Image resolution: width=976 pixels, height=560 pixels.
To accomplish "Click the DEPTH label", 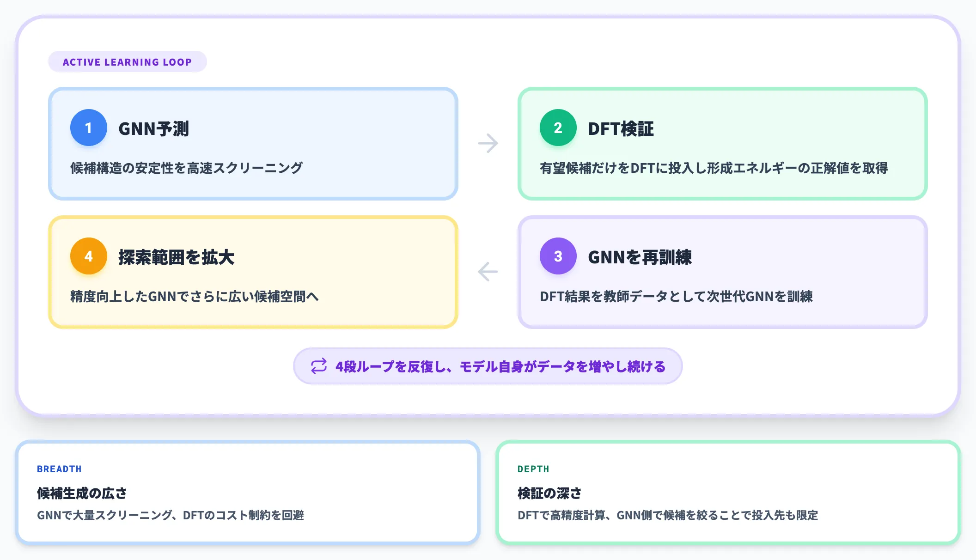I will (x=533, y=469).
